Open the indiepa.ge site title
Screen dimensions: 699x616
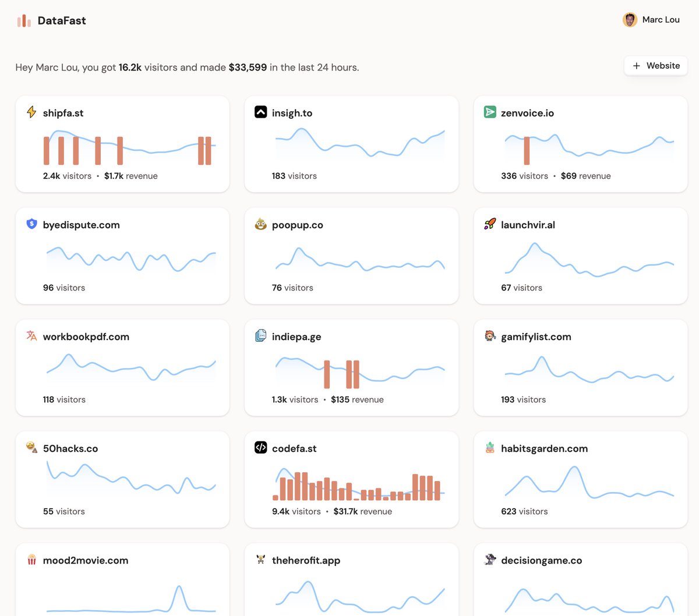pos(296,337)
